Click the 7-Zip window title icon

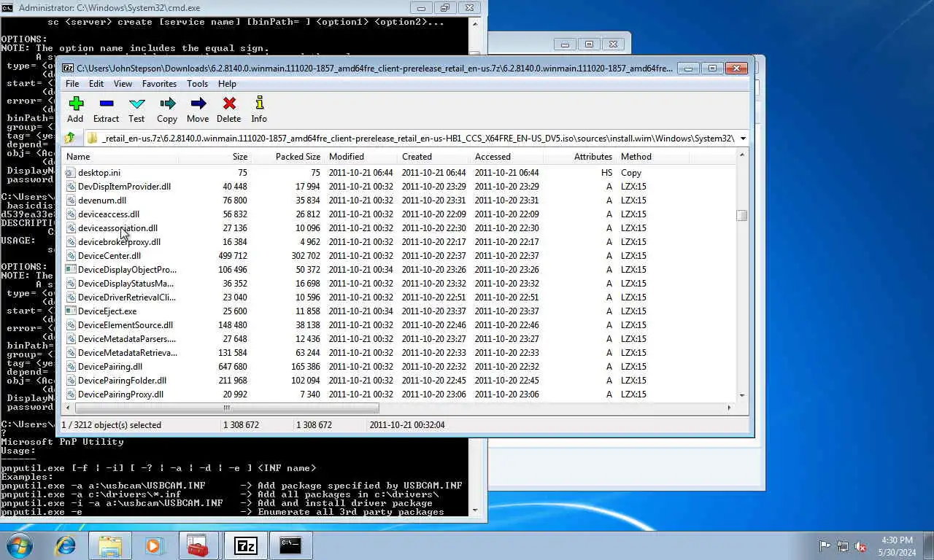tap(68, 68)
